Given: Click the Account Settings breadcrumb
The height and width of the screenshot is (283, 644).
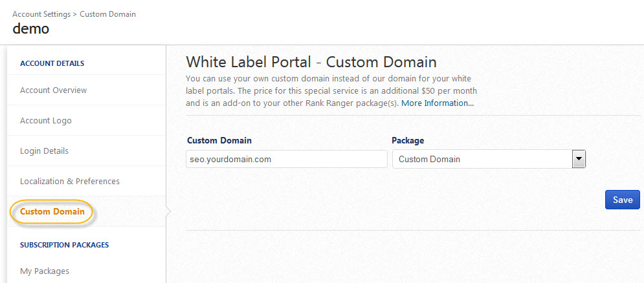Looking at the screenshot, I should pyautogui.click(x=41, y=14).
